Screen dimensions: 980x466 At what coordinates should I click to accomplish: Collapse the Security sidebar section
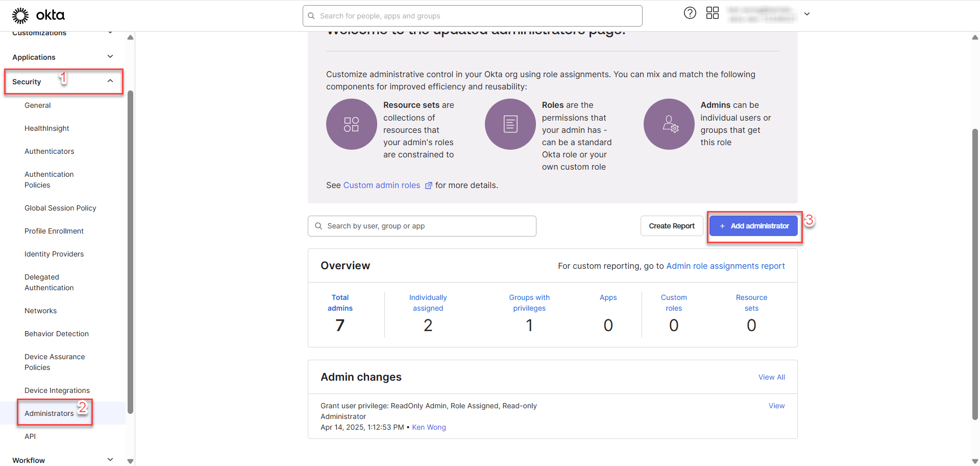(x=110, y=81)
